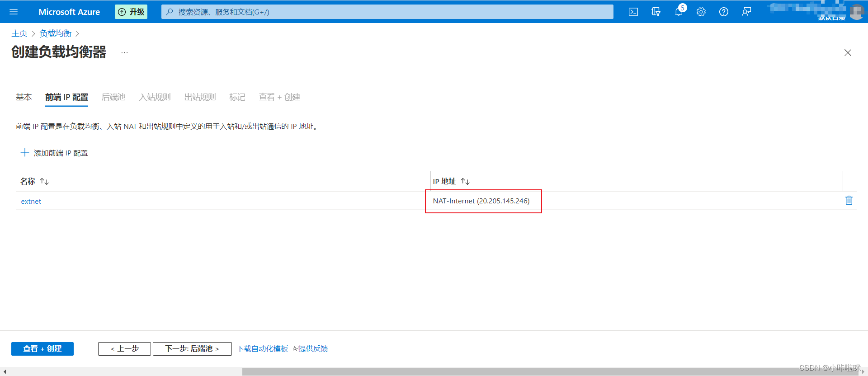868x376 pixels.
Task: Focus the 搜索资源、服务和文档 search box
Action: 387,12
